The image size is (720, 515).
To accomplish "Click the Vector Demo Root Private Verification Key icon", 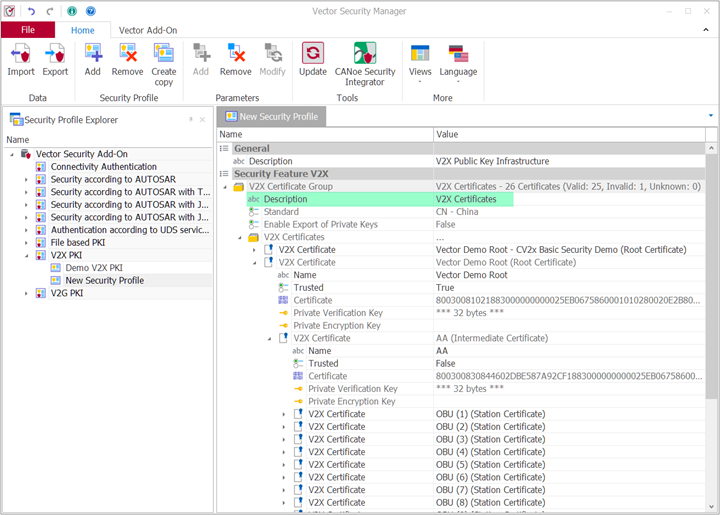I will tap(283, 313).
